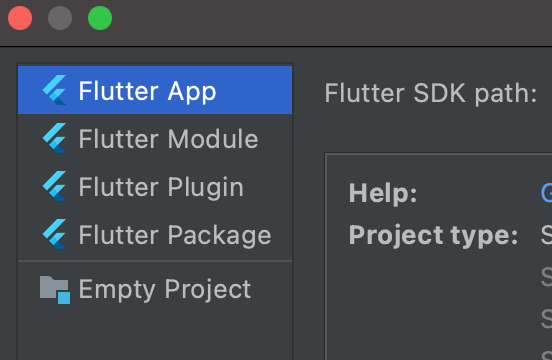Click the gray disabled minimize button
This screenshot has width=552, height=360.
coord(60,18)
